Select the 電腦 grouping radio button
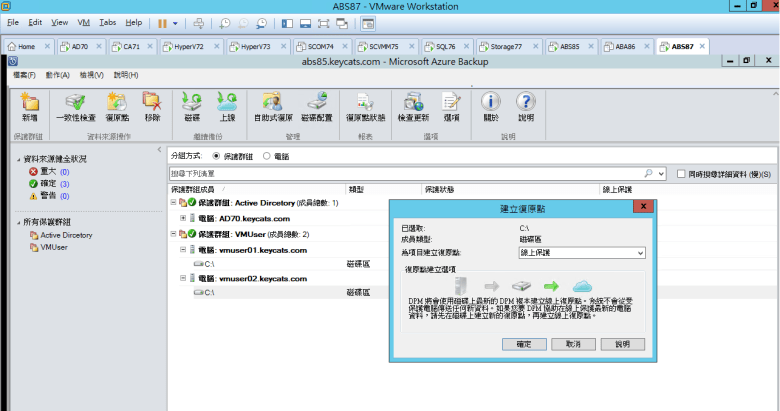This screenshot has width=780, height=411. (x=267, y=156)
